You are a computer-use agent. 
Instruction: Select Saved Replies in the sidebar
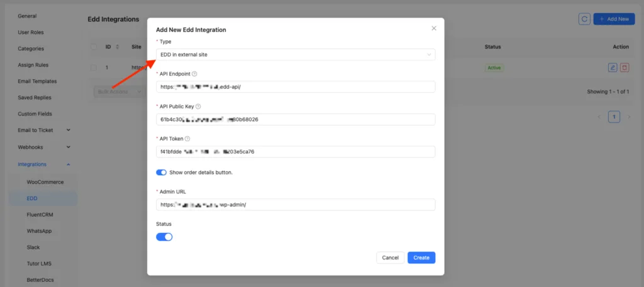click(x=35, y=98)
